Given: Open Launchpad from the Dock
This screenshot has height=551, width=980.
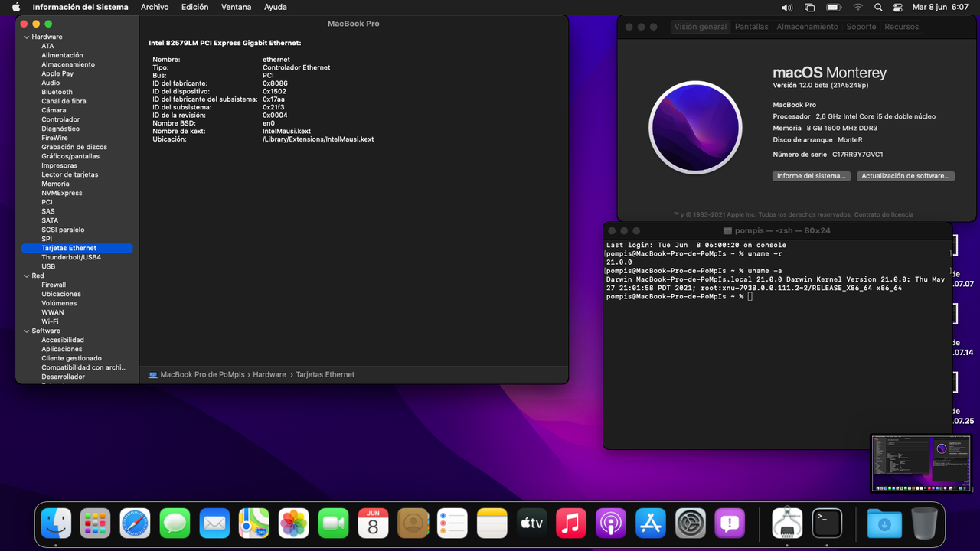Looking at the screenshot, I should click(x=96, y=523).
